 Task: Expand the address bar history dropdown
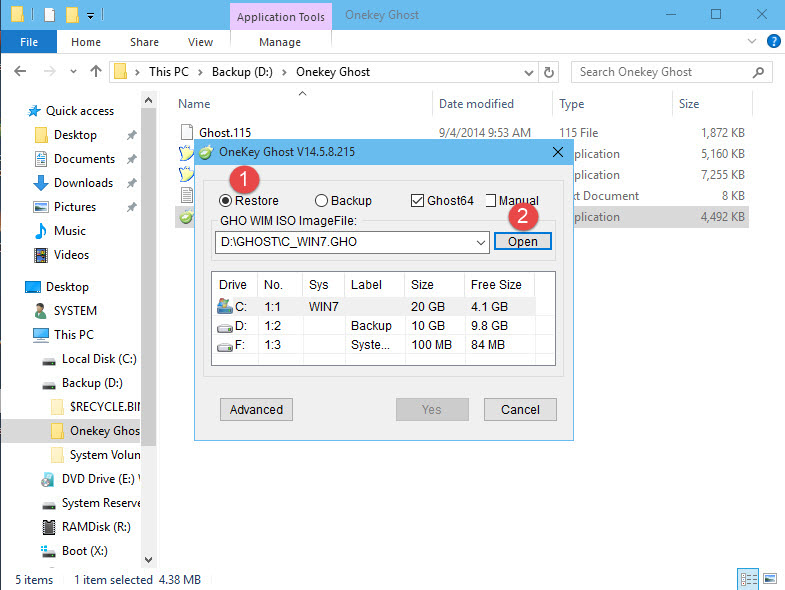tap(529, 73)
